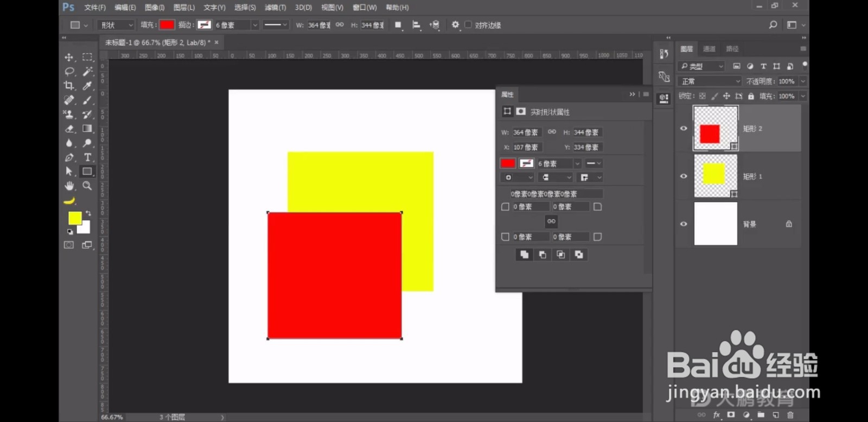Viewport: 868px width, 422px height.
Task: Enable the 对齐边缘 checkbox
Action: tap(468, 24)
